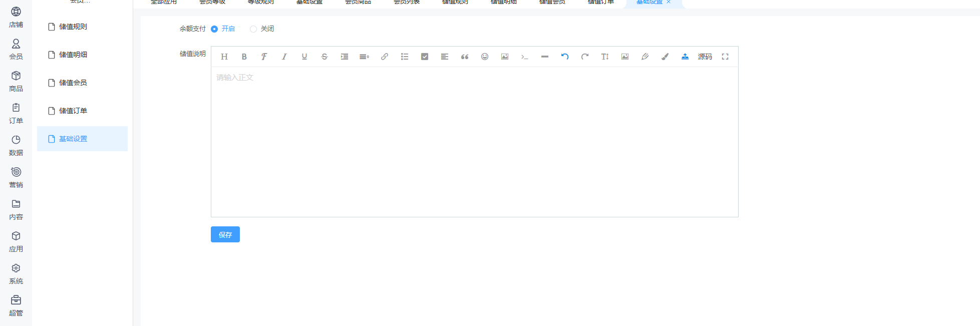Open the emoji picker
This screenshot has height=326, width=980.
coord(485,57)
